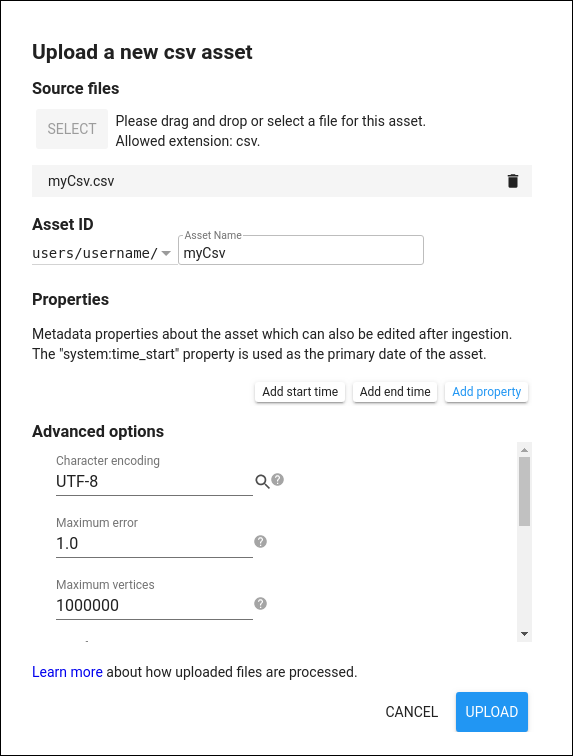Add end time property

[395, 392]
